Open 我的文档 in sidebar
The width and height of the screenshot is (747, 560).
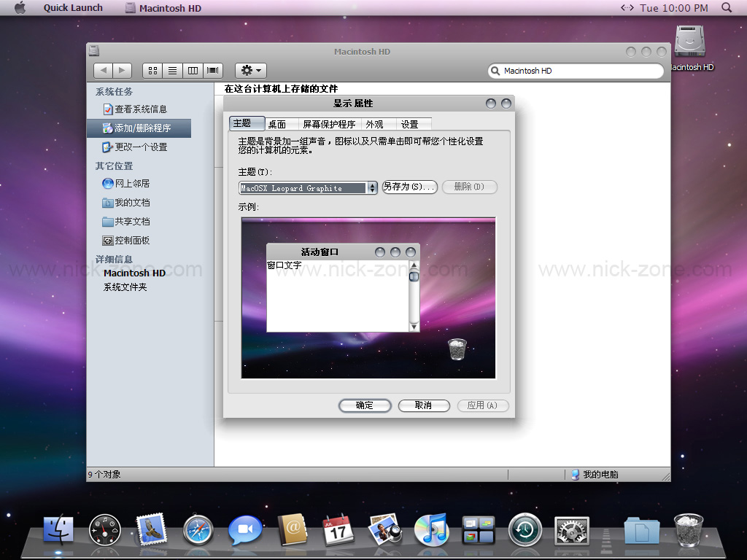click(126, 203)
